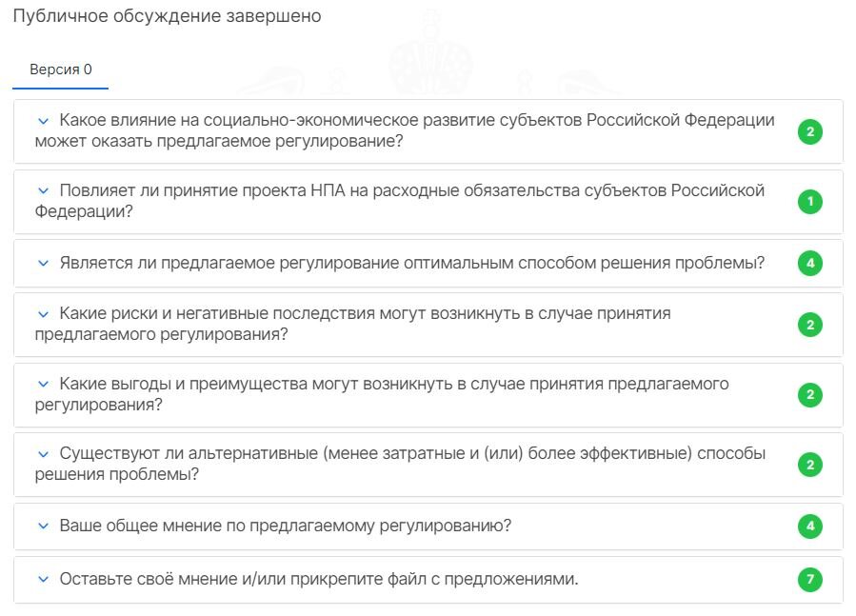This screenshot has width=856, height=616.
Task: Click the badge showing 2 on the риски и негативные последствия question
Action: (x=809, y=324)
